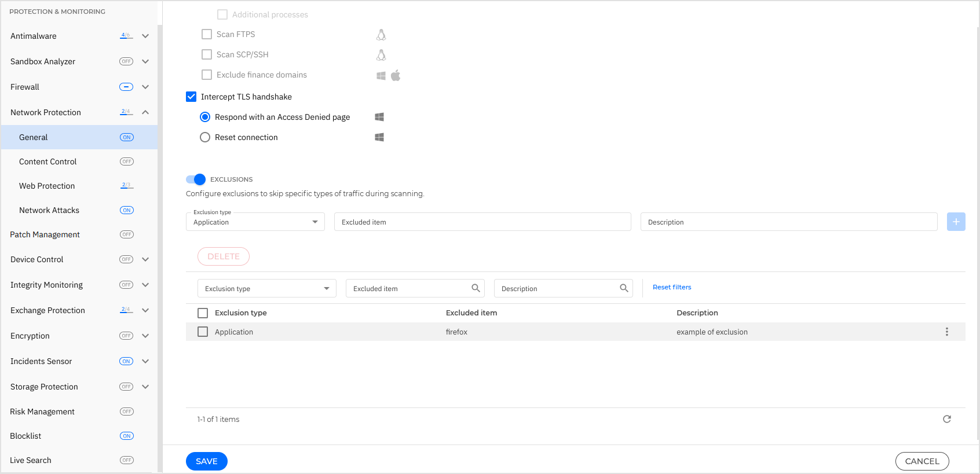This screenshot has width=980, height=474.
Task: Open three-dot menu for firefox exclusion
Action: pos(946,332)
